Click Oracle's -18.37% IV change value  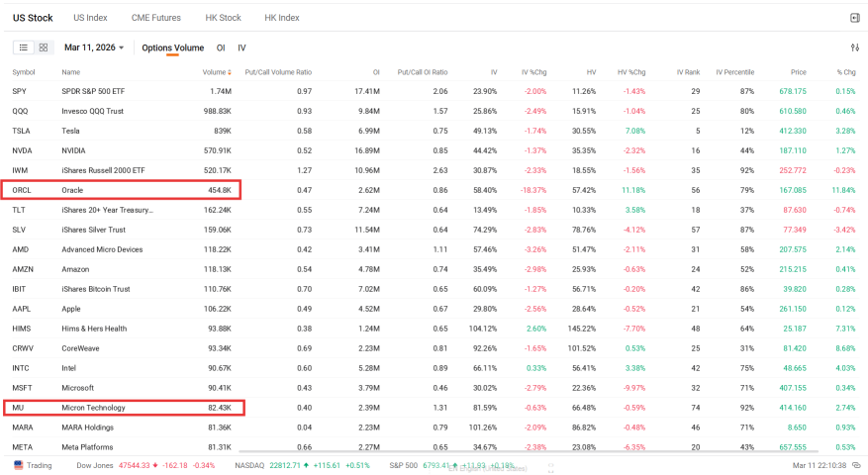point(533,190)
